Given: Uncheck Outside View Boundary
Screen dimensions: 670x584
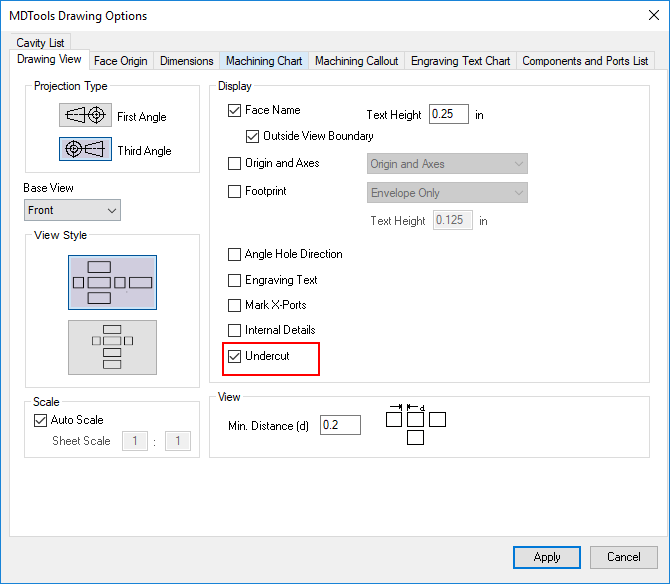Looking at the screenshot, I should click(x=253, y=137).
